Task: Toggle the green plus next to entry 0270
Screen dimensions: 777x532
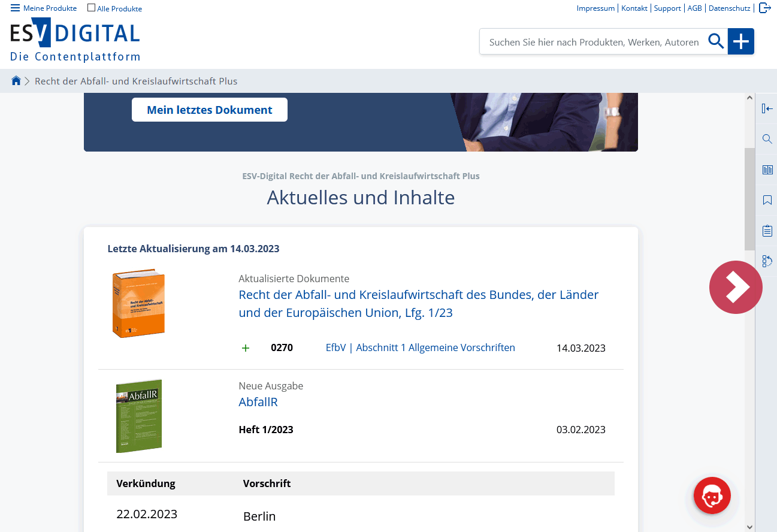Action: coord(245,347)
